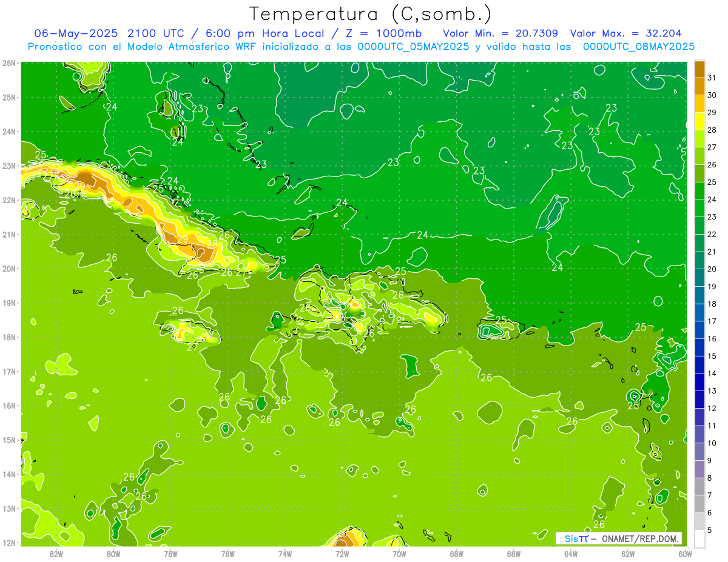The image size is (728, 562).
Task: Click the colorbar scale label "10"
Action: click(x=712, y=443)
